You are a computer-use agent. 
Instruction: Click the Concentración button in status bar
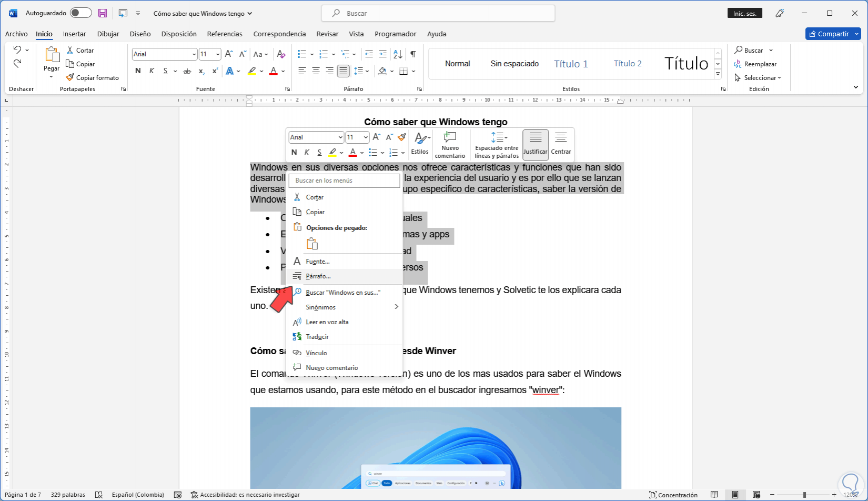click(x=673, y=495)
